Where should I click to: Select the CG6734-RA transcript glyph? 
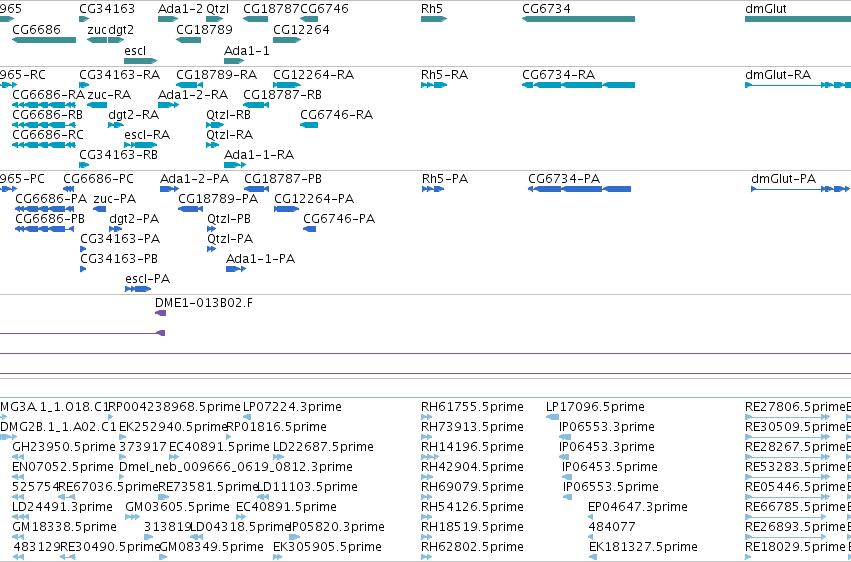[579, 85]
